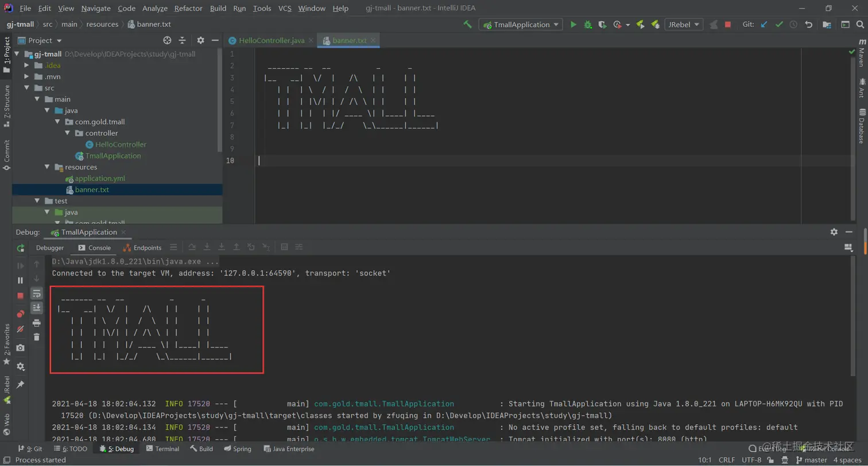
Task: Start debugging with the green bug icon
Action: [x=588, y=25]
